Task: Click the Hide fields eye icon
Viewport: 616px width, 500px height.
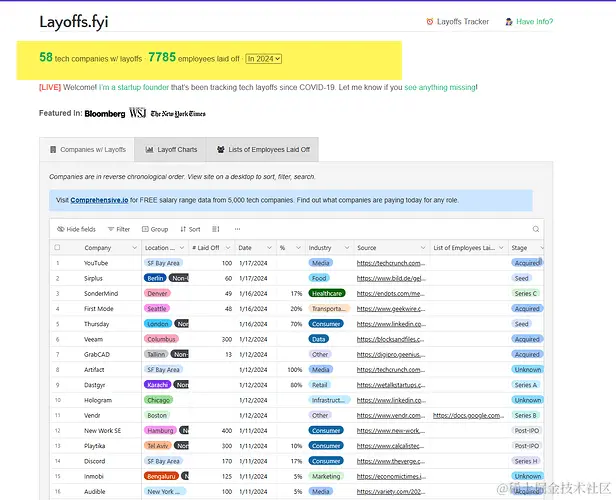Action: tap(60, 229)
